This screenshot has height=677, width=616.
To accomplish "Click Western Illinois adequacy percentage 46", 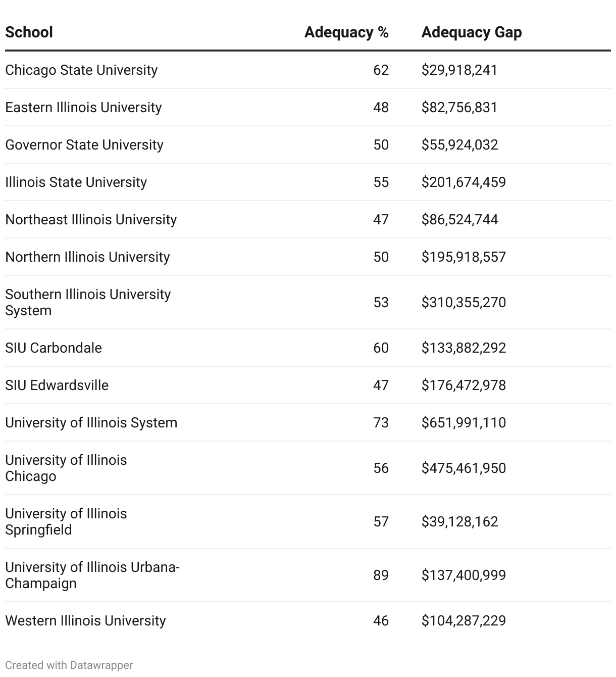I will tap(381, 620).
